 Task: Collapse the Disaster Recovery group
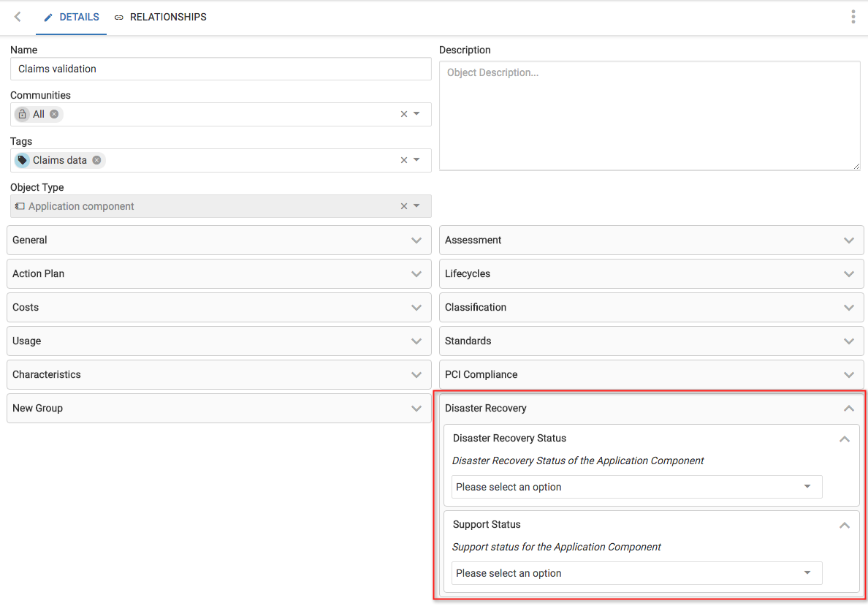click(848, 408)
